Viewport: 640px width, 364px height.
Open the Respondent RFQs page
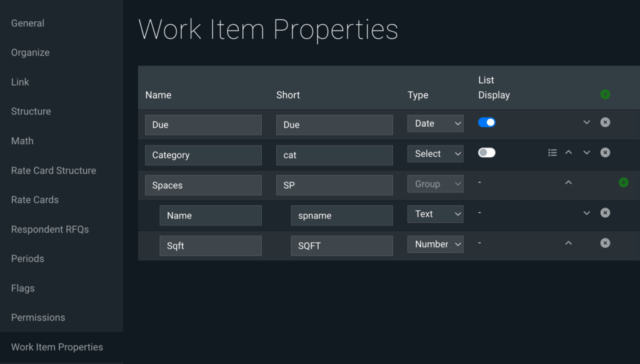[50, 230]
